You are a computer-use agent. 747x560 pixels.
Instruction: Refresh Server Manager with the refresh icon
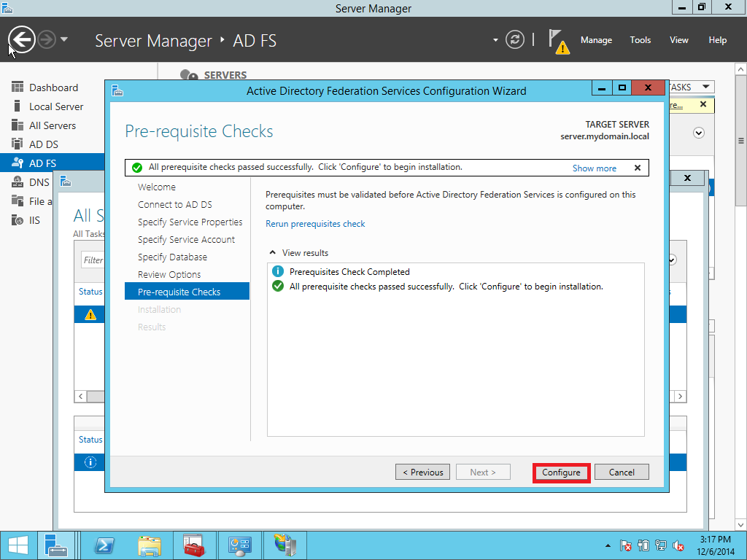(x=514, y=40)
